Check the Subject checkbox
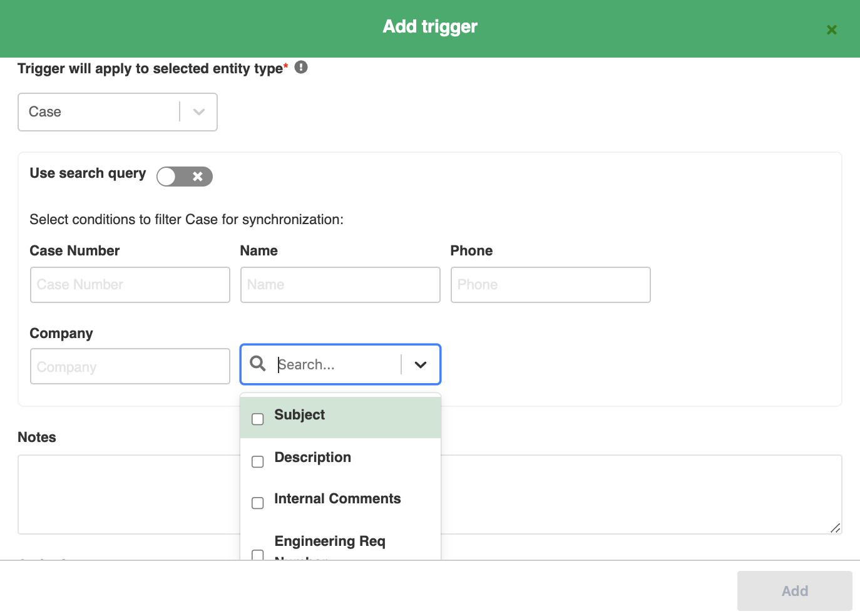This screenshot has width=860, height=616. point(257,419)
